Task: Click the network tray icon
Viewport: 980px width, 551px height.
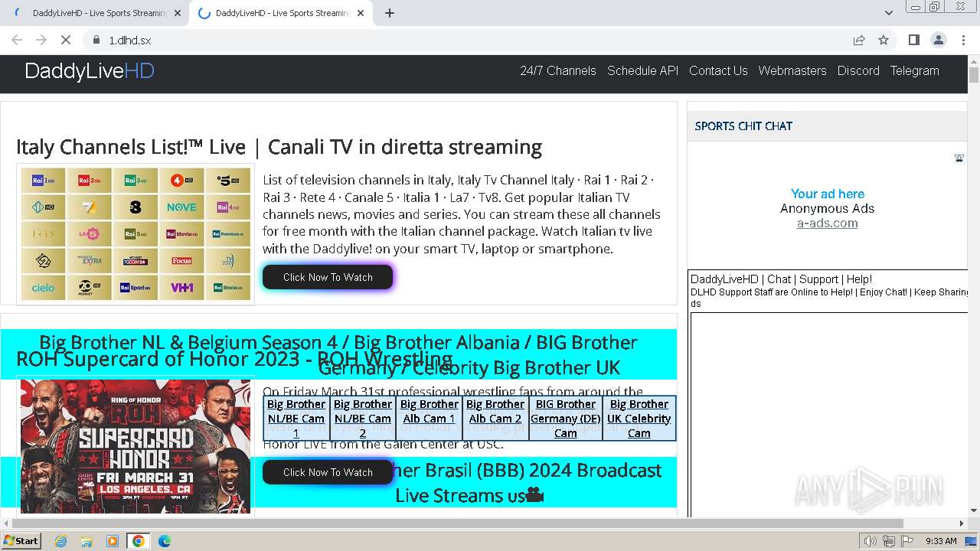Action: click(x=888, y=541)
